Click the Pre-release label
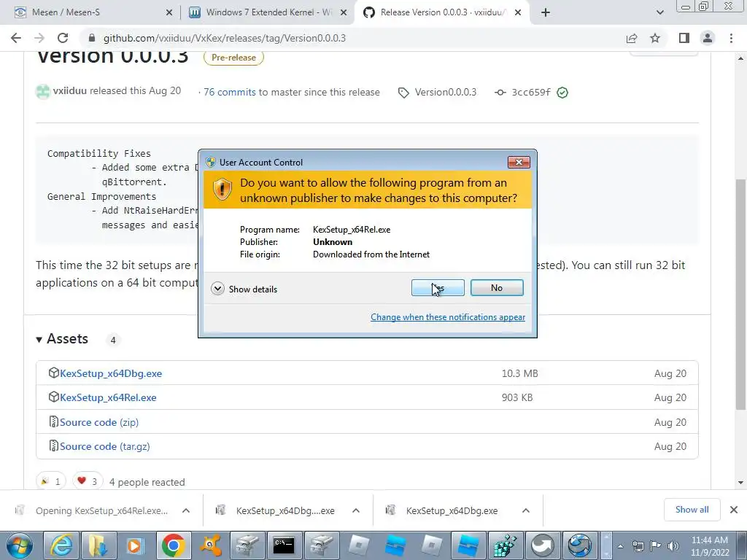 233,58
